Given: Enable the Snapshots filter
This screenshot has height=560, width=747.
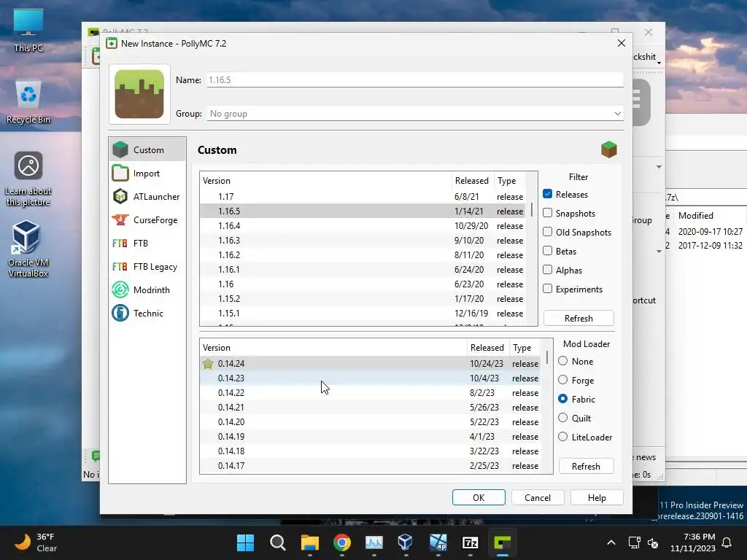Looking at the screenshot, I should [547, 213].
